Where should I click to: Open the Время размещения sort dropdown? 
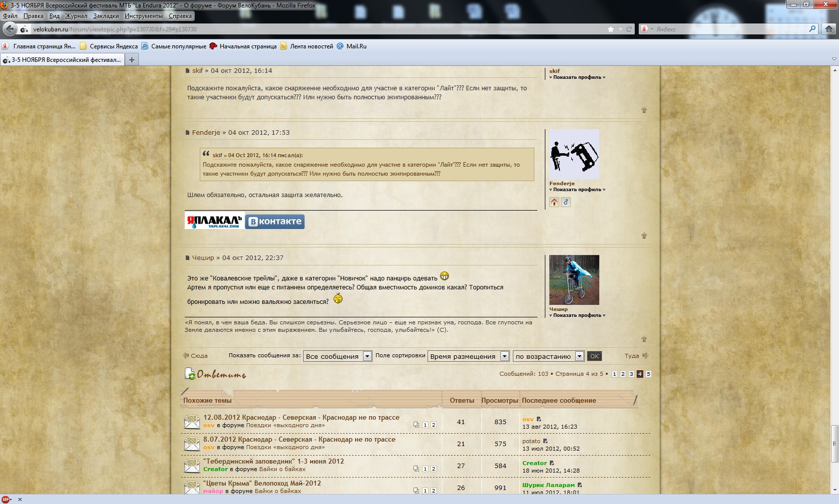coord(468,356)
